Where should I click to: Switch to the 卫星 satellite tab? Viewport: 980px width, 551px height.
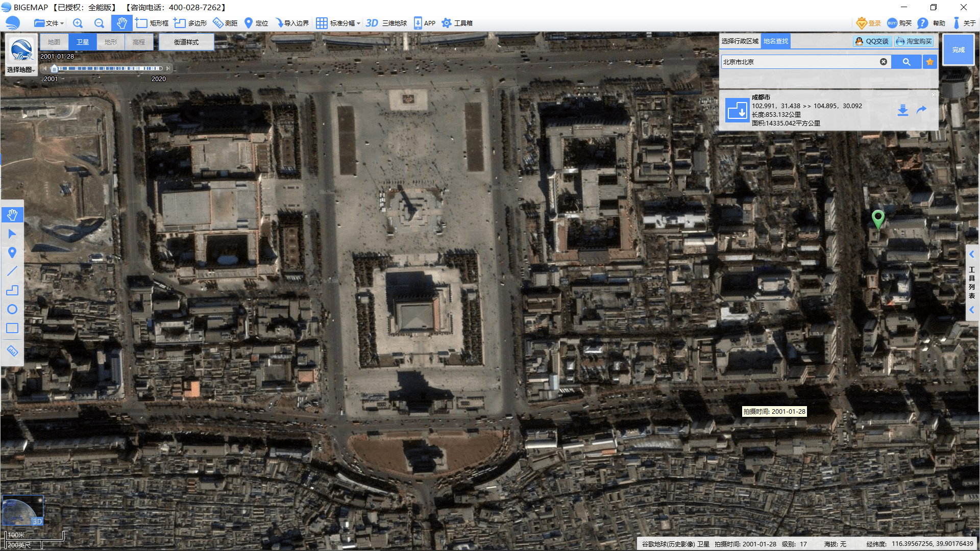[x=83, y=42]
